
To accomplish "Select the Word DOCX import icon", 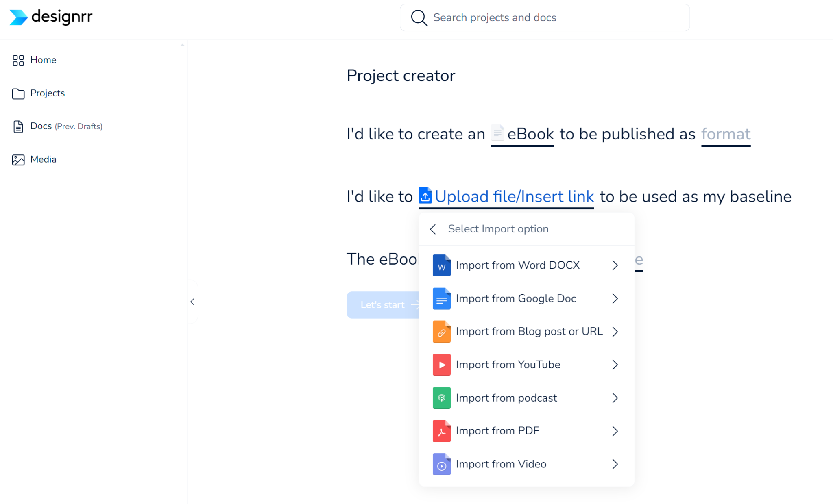I will click(441, 265).
